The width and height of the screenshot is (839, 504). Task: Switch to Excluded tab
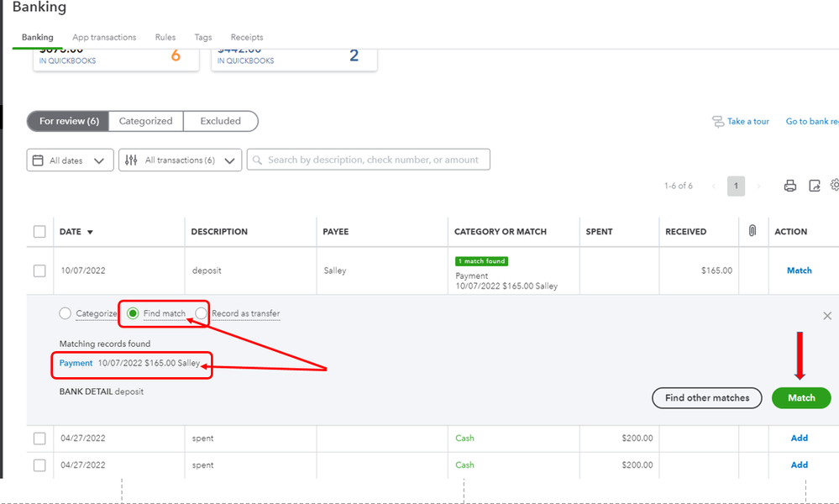click(220, 121)
